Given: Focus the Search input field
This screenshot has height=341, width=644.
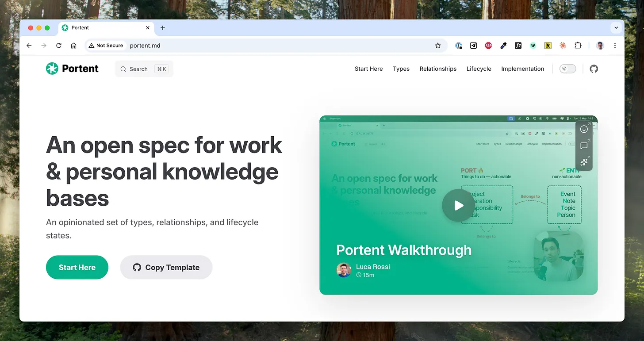Looking at the screenshot, I should (144, 69).
